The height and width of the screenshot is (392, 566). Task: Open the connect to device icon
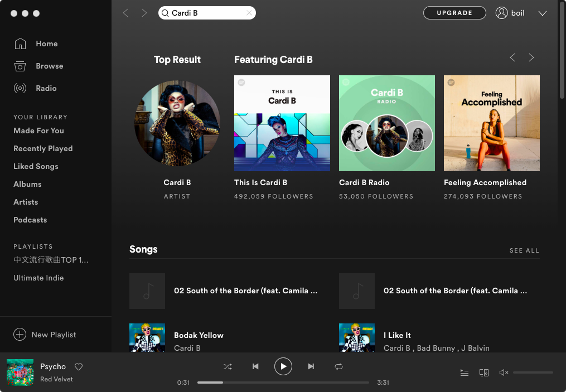pos(483,372)
